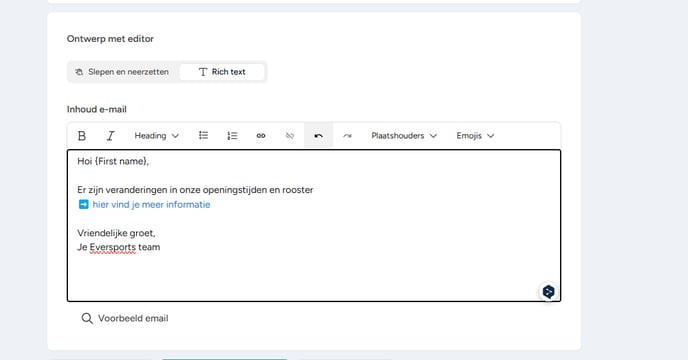Toggle bold formatting in the editor toolbar

click(82, 136)
